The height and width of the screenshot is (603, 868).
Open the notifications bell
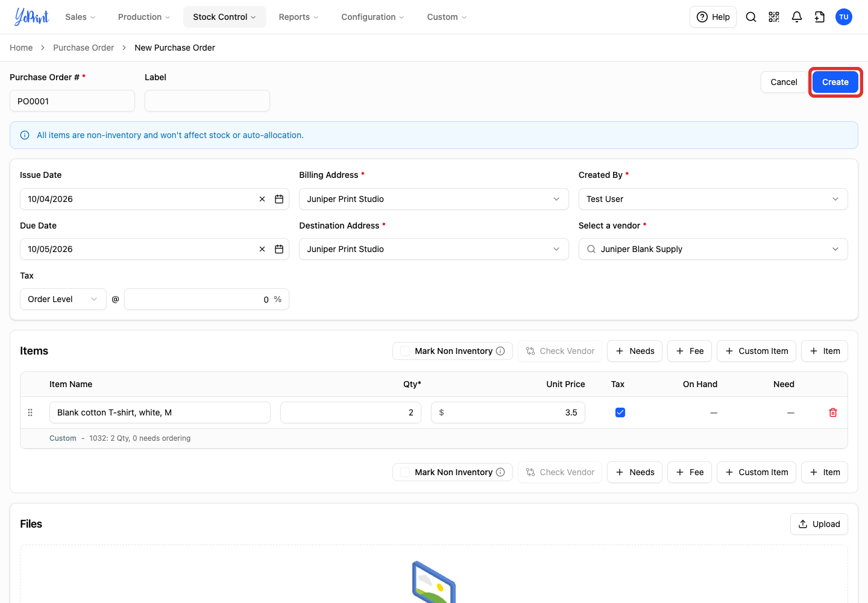(797, 17)
